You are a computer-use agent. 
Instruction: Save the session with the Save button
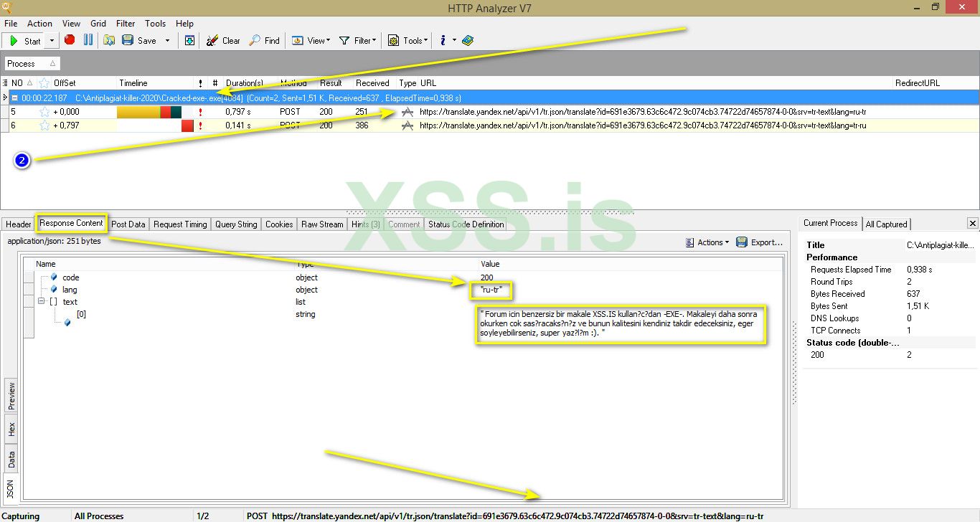(x=139, y=41)
